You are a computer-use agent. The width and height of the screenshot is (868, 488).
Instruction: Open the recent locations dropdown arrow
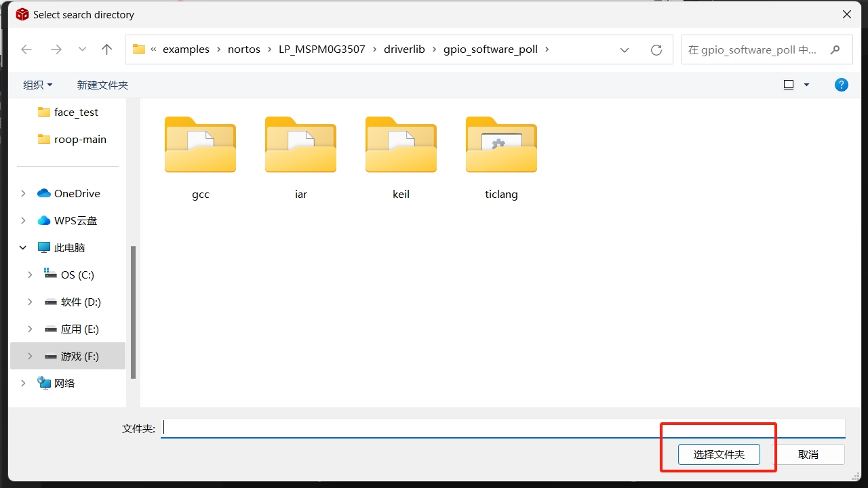pyautogui.click(x=82, y=49)
